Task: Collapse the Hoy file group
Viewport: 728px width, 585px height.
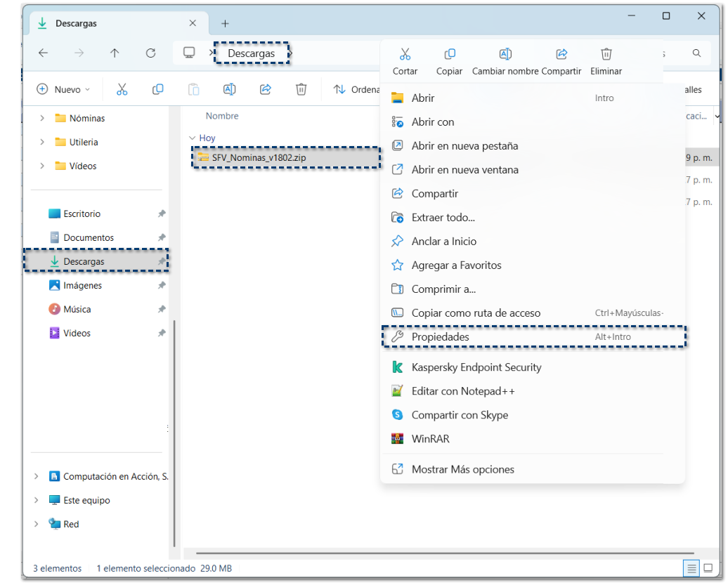Action: coord(192,138)
